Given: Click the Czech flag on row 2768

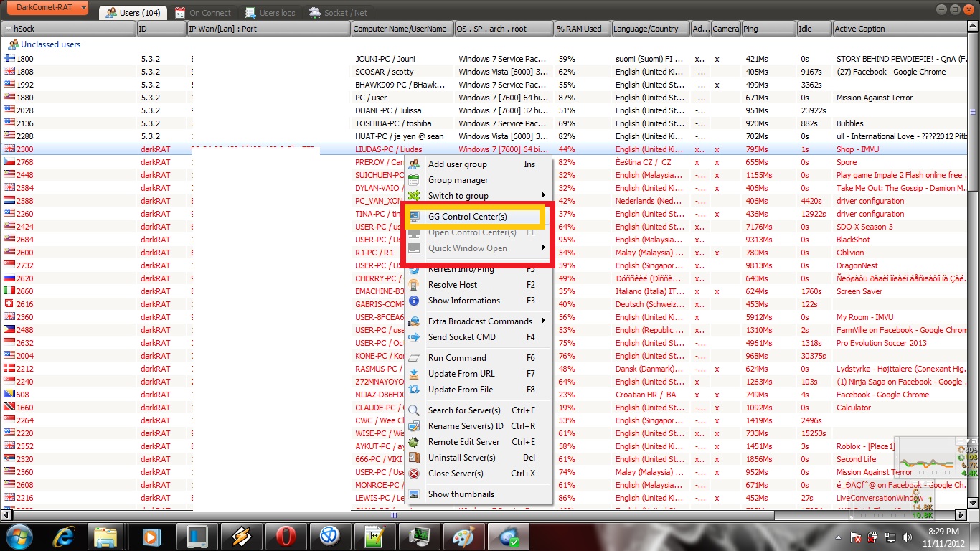Looking at the screenshot, I should [x=9, y=162].
